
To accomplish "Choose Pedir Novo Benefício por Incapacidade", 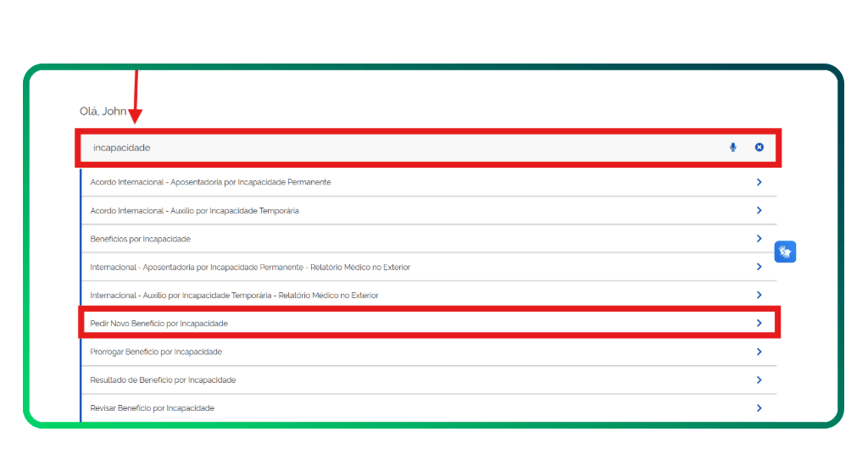I will [159, 324].
